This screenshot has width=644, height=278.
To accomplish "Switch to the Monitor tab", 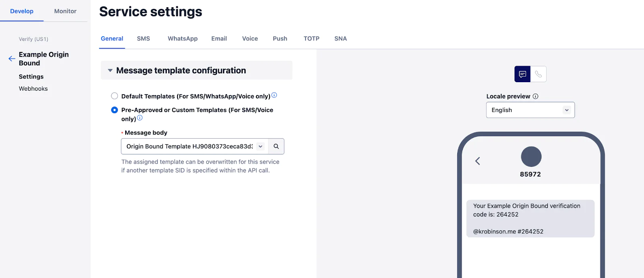I will pyautogui.click(x=65, y=11).
